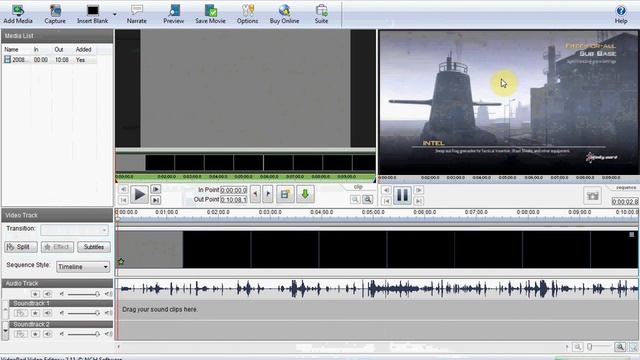
Task: Click the Save Movie toolbar button
Action: pyautogui.click(x=210, y=14)
